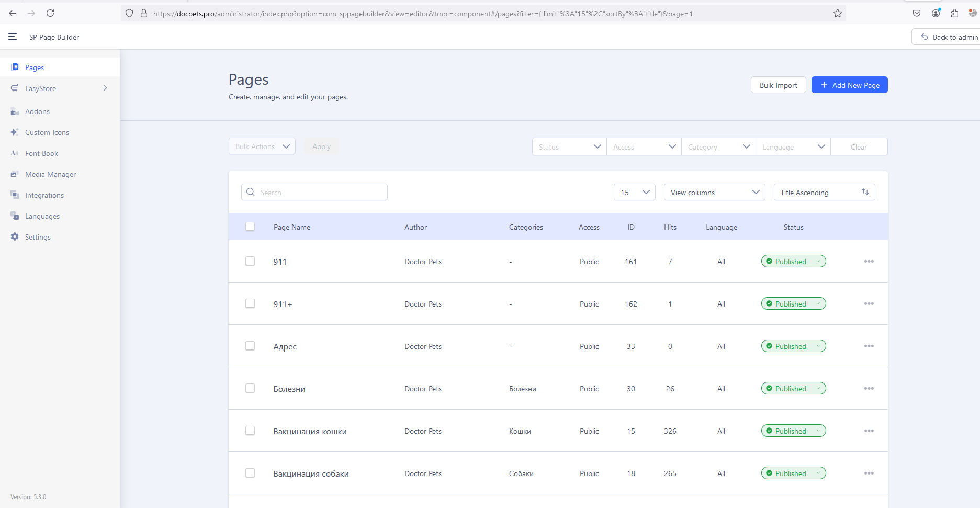Image resolution: width=980 pixels, height=508 pixels.
Task: Click the Pocket save icon
Action: point(917,13)
